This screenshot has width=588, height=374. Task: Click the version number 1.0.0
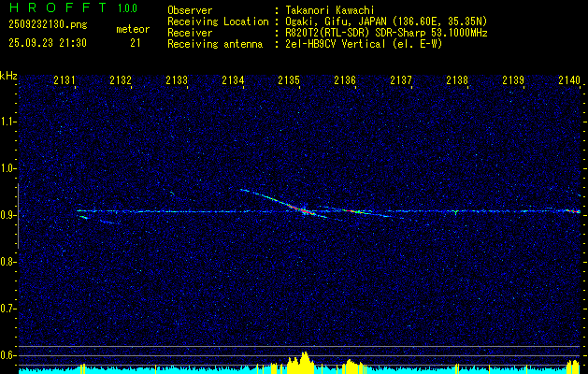pyautogui.click(x=127, y=8)
